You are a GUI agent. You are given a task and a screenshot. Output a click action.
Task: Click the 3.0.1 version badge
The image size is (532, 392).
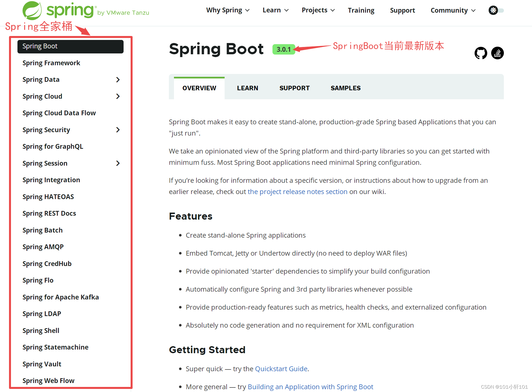tap(284, 49)
